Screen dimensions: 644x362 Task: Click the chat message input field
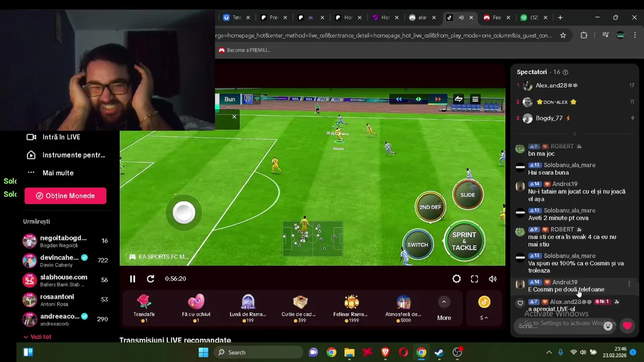tap(558, 326)
